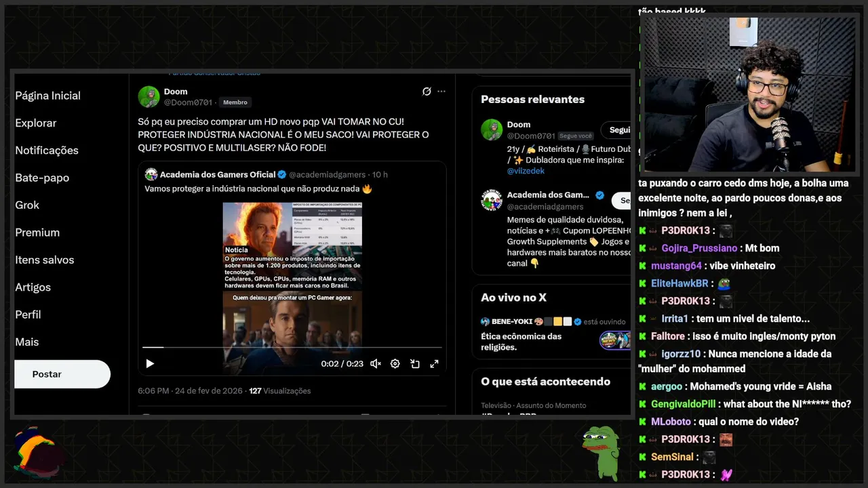Open Academia dos Gamers avatar in relevant people
Screen dimensions: 868x488
click(x=492, y=200)
